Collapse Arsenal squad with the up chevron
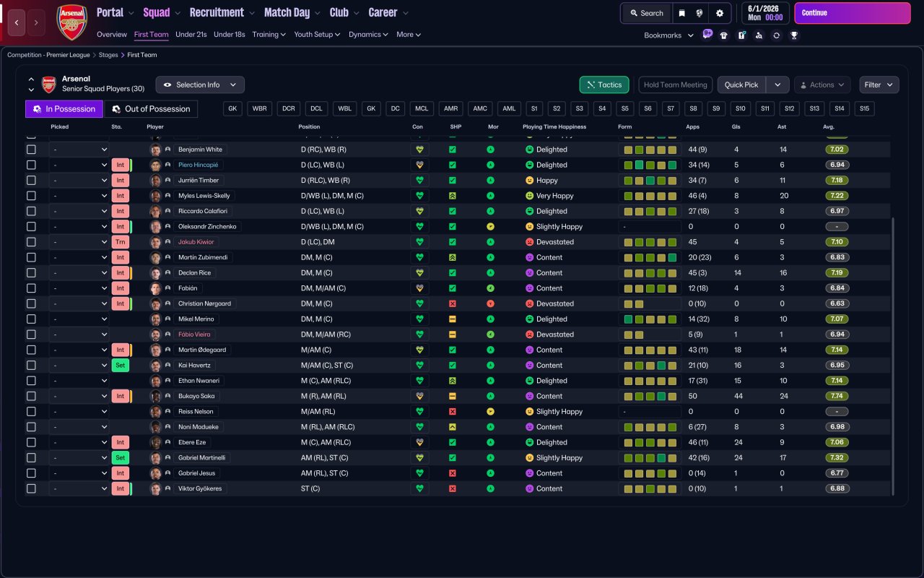Image resolution: width=924 pixels, height=578 pixels. click(31, 79)
